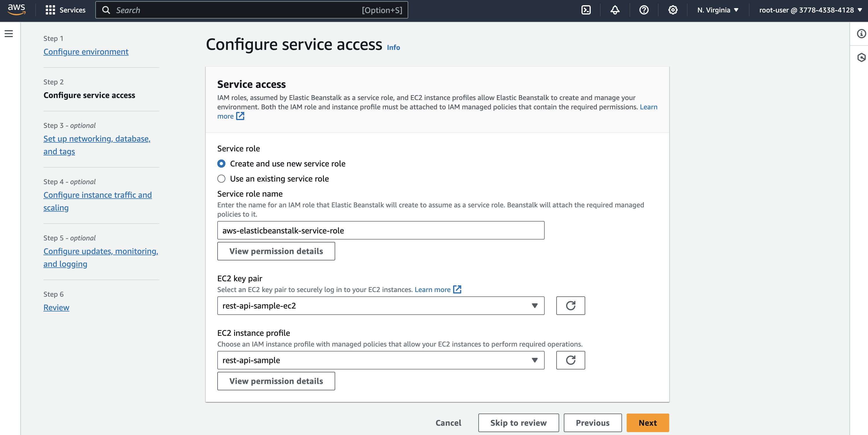Refresh the EC2 instance profile list
Screen dimensions: 868x435
[570, 360]
